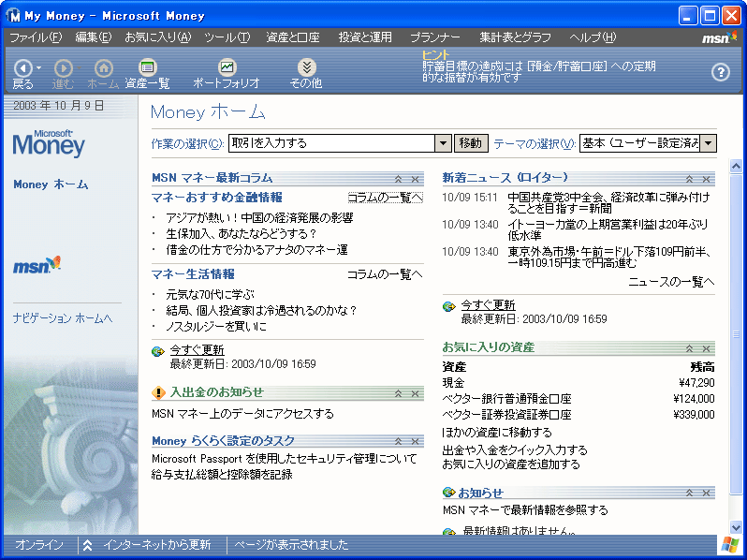Click the その他 toolbar icon
This screenshot has height=560, width=747.
tap(306, 67)
